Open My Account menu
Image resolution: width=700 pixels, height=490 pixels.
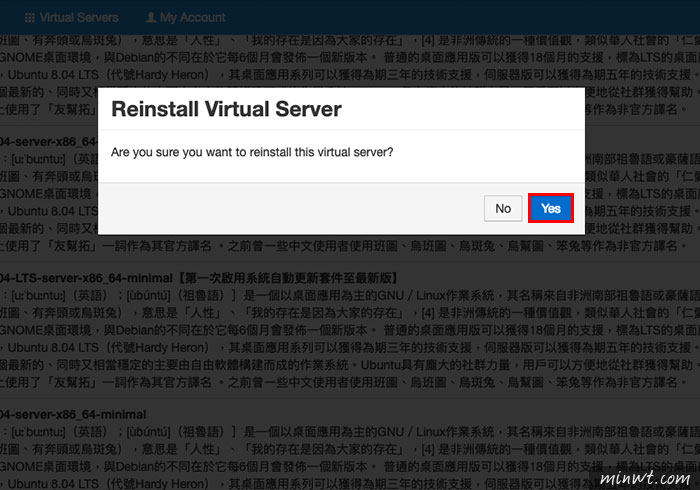point(186,17)
